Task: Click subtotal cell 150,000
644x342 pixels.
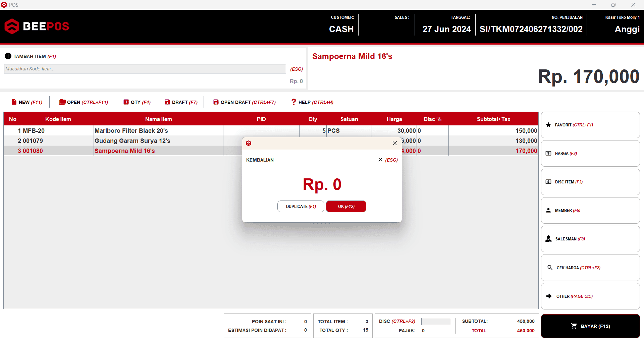Action: point(526,130)
